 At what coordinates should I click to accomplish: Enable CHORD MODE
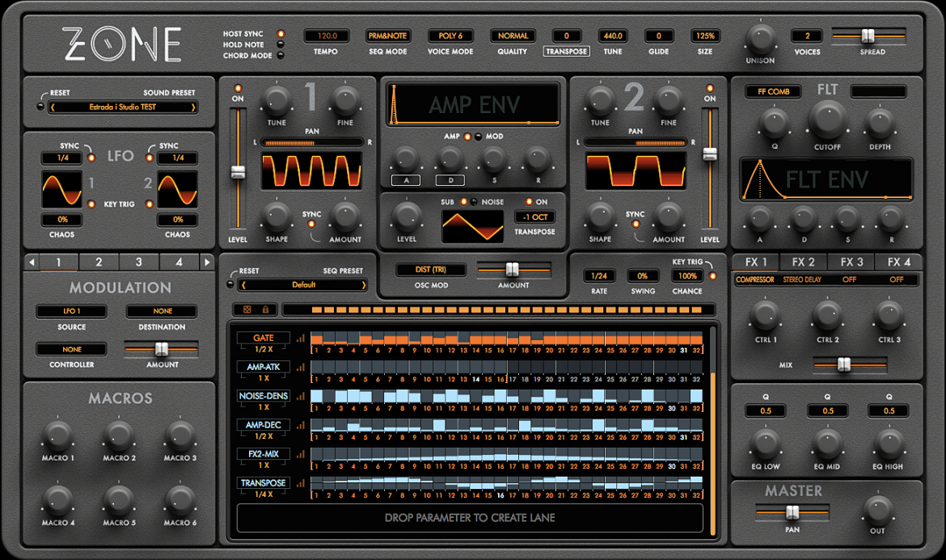click(x=281, y=56)
